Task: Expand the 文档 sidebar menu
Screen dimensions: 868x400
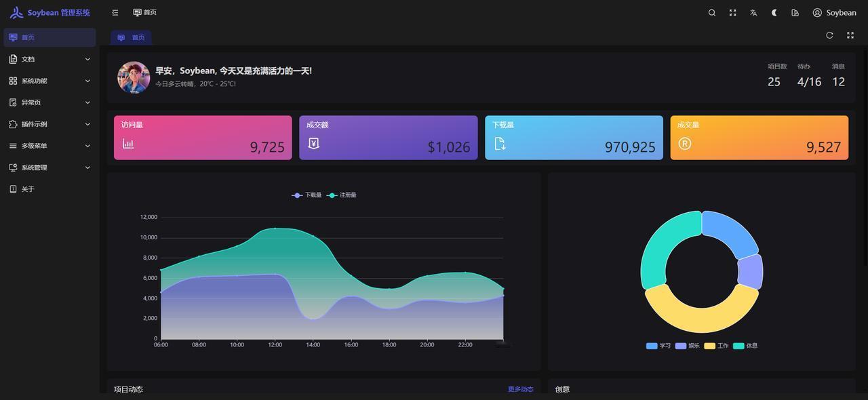Action: click(50, 60)
